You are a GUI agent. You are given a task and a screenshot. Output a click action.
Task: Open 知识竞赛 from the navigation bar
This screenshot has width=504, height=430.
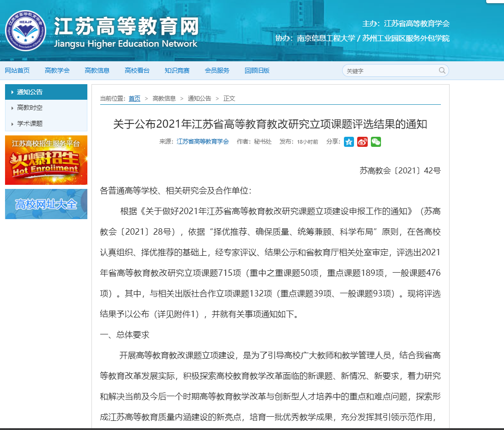(x=177, y=70)
